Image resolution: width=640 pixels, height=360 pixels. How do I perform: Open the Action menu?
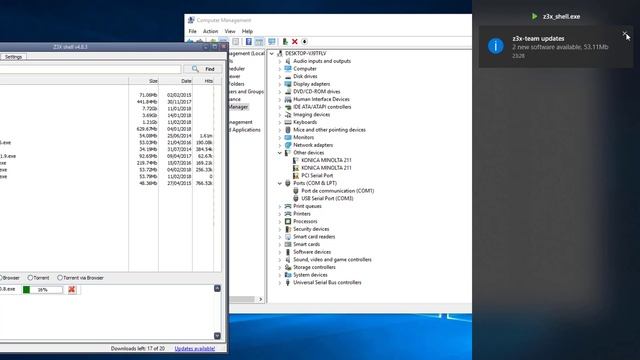[211, 31]
